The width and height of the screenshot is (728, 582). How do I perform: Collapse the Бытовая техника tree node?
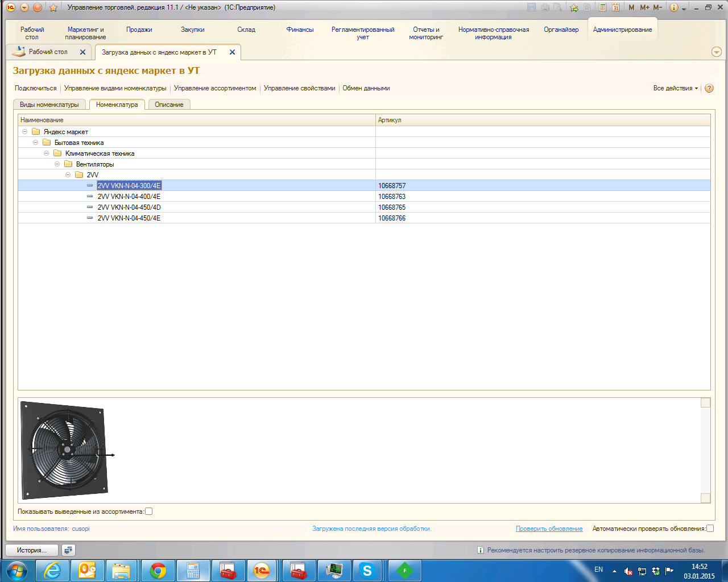click(x=35, y=143)
